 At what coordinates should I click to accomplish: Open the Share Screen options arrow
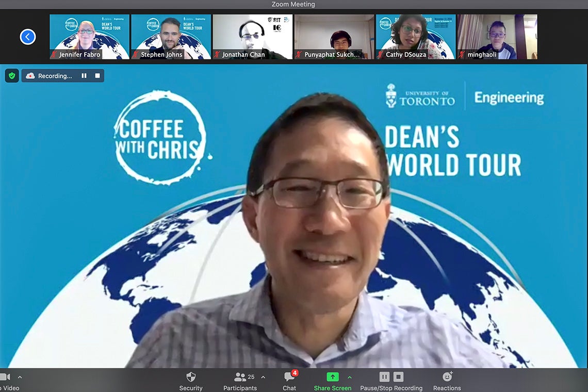(350, 377)
